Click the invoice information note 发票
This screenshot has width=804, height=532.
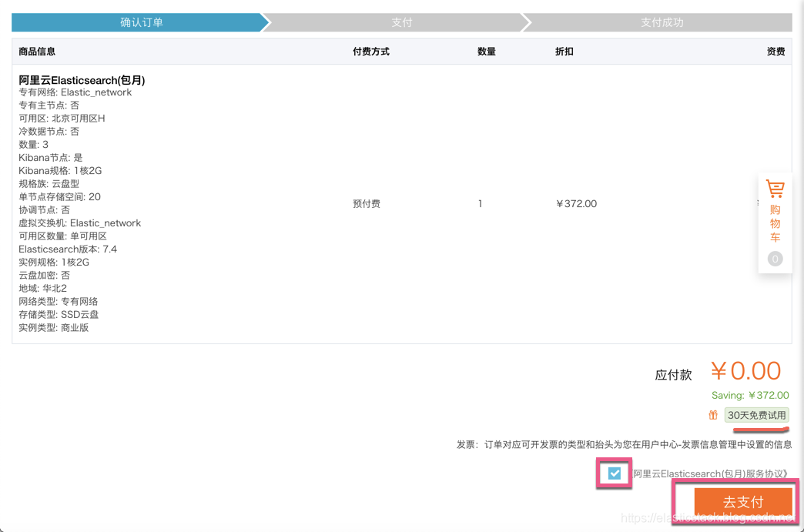pos(624,444)
